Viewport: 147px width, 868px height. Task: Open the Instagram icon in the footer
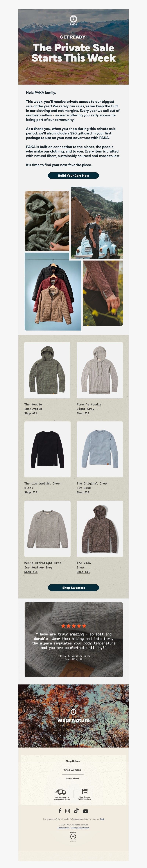pyautogui.click(x=68, y=811)
